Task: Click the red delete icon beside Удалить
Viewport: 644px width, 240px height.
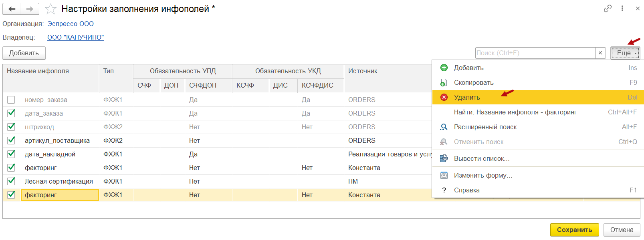Action: 444,97
